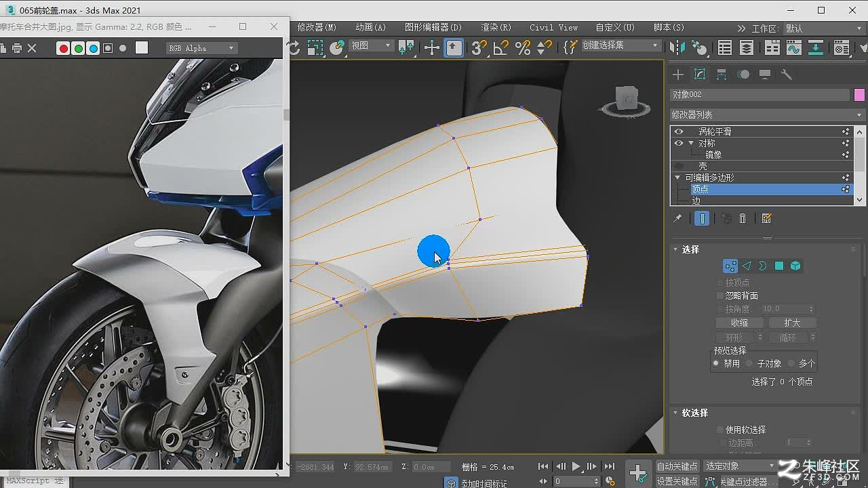Open the 工作区 默认 dropdown
This screenshot has width=868, height=488.
[824, 28]
